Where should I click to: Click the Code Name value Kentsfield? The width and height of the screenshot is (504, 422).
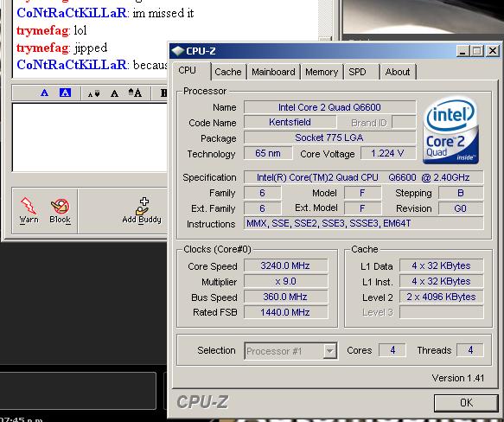pos(290,122)
